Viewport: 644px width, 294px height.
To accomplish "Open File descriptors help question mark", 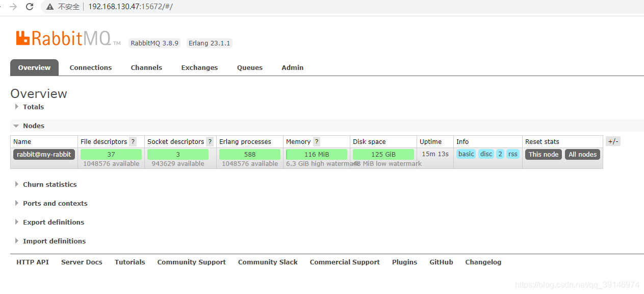I will point(133,142).
